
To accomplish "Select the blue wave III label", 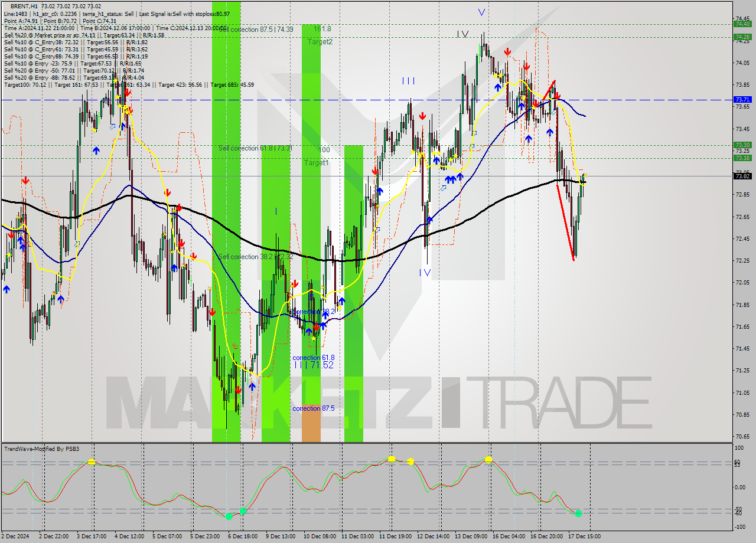I will pyautogui.click(x=409, y=81).
